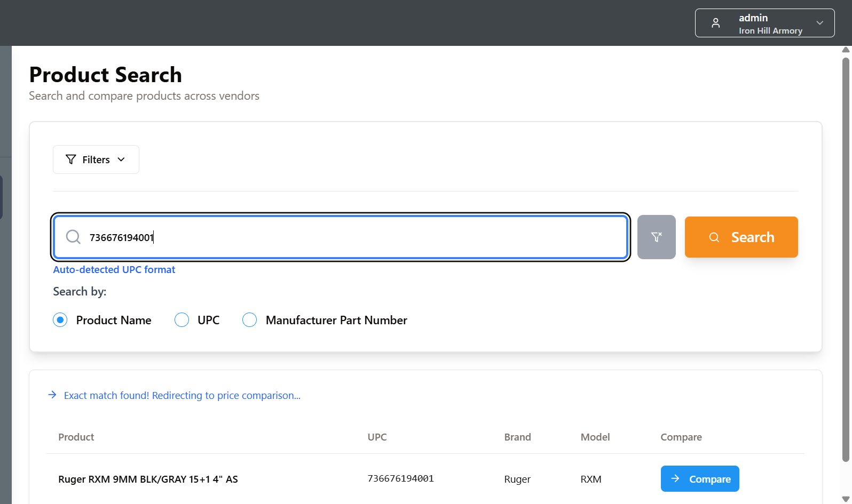Click the Compare column header

(681, 437)
